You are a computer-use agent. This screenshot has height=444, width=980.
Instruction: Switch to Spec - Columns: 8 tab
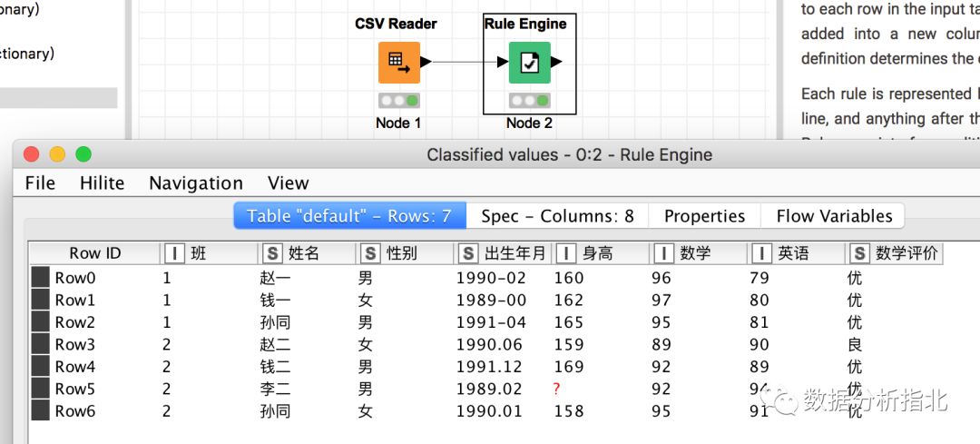point(557,216)
